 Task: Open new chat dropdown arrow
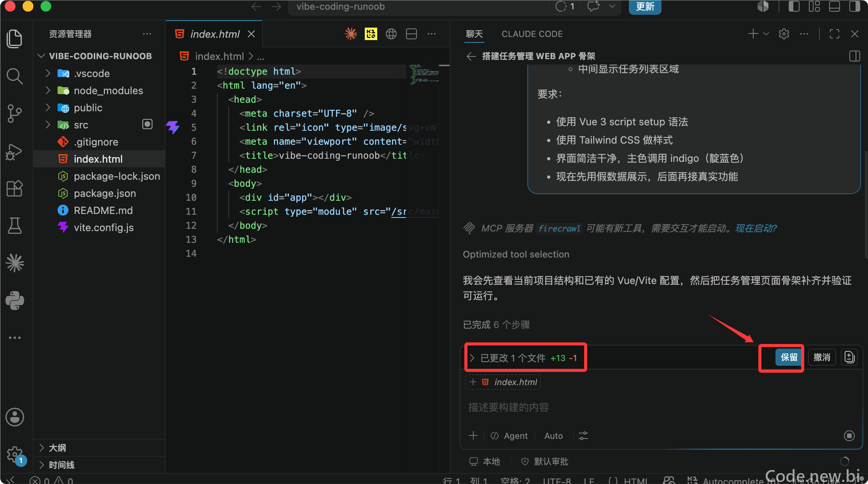click(x=766, y=34)
